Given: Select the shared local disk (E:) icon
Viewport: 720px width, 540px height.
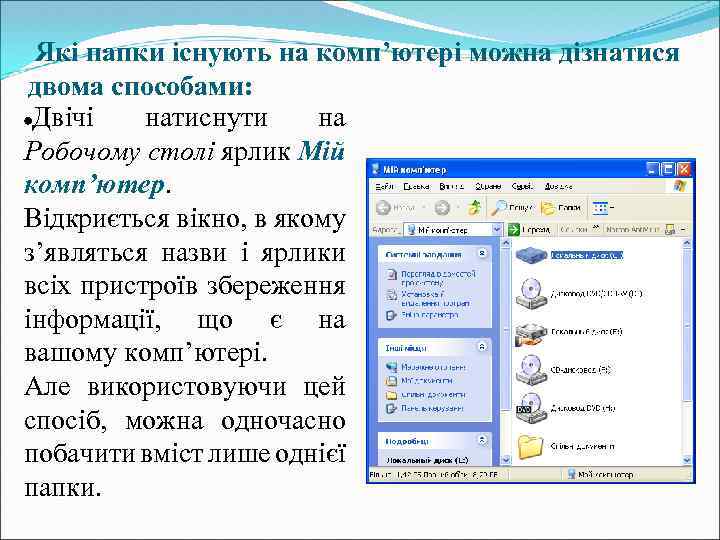Looking at the screenshot, I should [x=530, y=332].
